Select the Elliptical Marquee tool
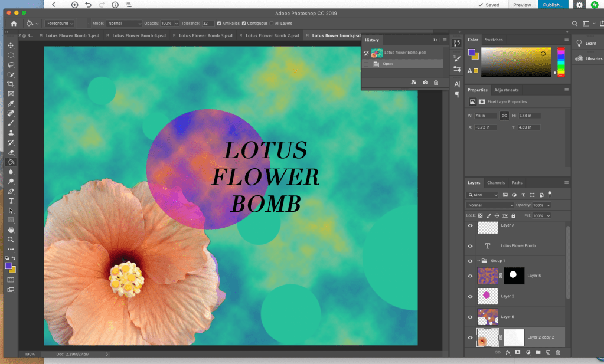 click(11, 55)
